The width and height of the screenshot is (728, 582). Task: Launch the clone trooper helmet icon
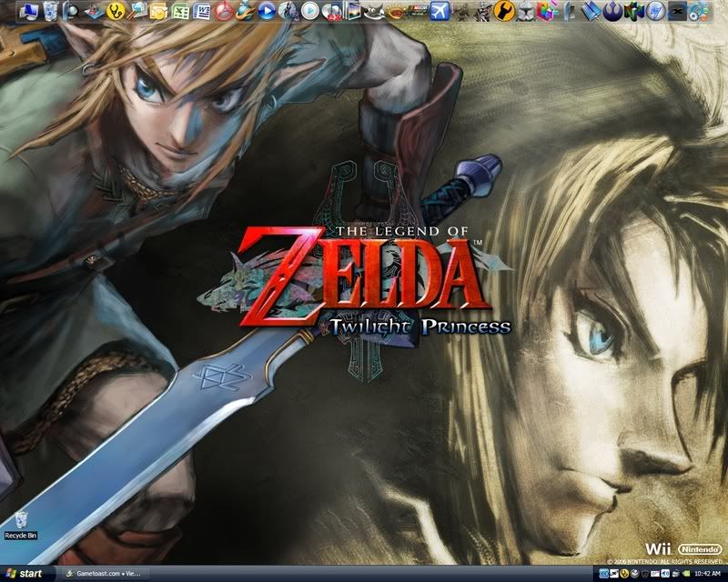(x=527, y=11)
